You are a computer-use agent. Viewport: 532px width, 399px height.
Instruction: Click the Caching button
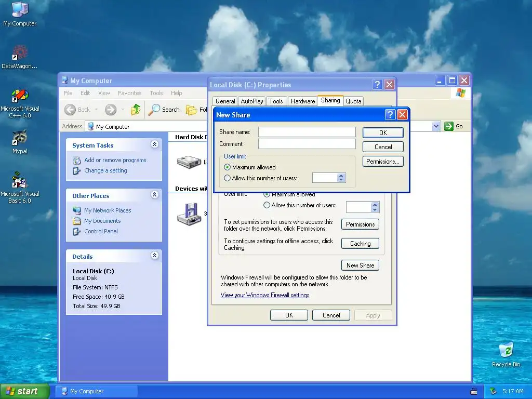pos(360,244)
